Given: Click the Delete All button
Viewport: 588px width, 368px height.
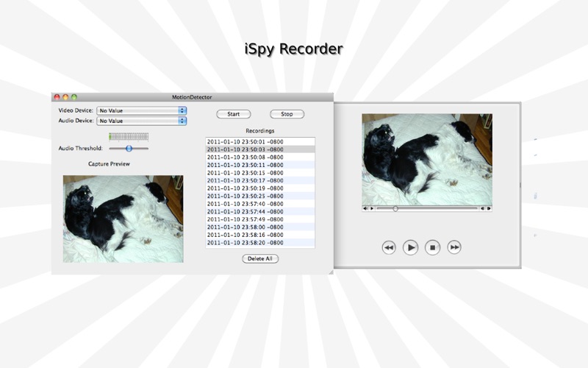Looking at the screenshot, I should (260, 259).
